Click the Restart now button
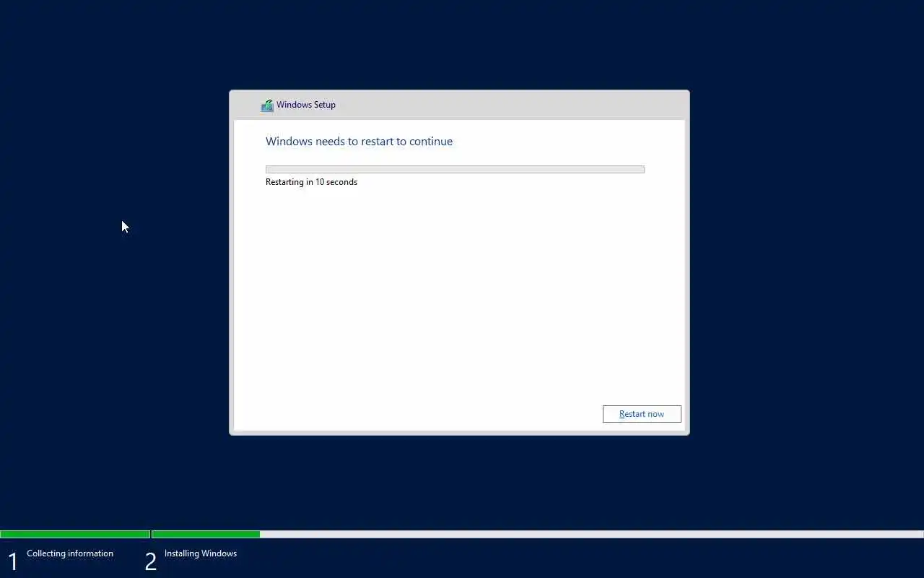The height and width of the screenshot is (578, 924). 642,414
